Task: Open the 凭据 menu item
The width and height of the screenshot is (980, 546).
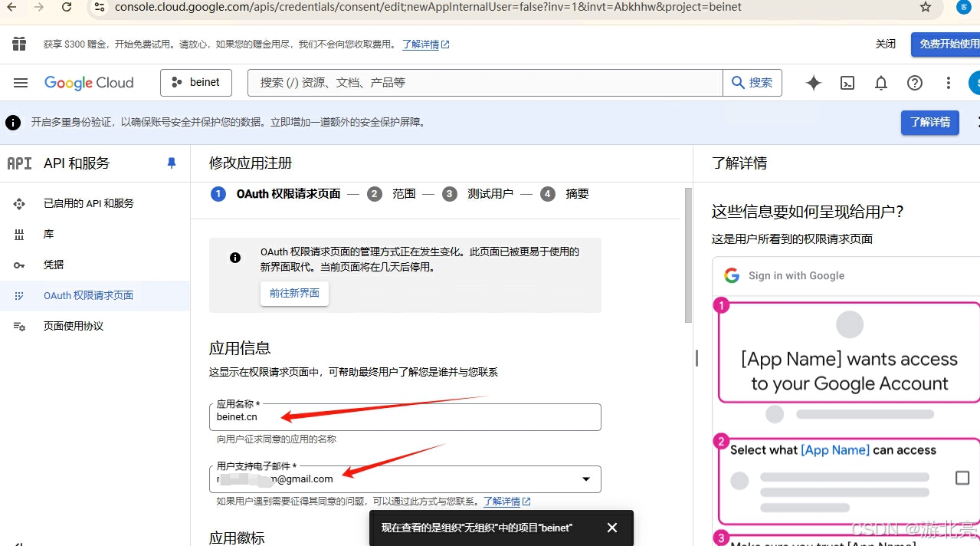Action: 95,265
